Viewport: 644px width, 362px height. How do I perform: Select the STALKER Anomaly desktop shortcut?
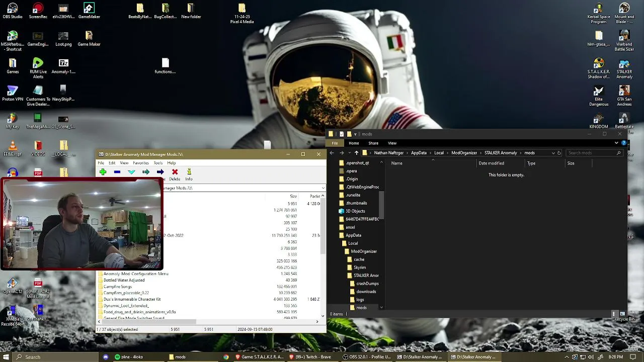pos(624,68)
